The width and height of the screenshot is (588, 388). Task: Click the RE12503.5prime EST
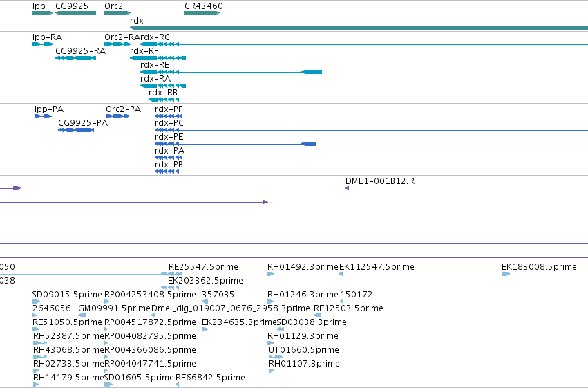[318, 315]
